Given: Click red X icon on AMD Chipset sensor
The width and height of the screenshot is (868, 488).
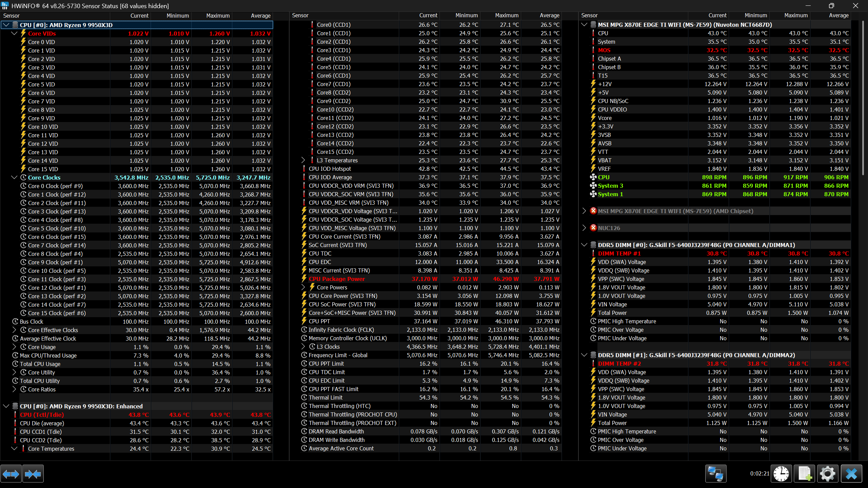Looking at the screenshot, I should point(593,211).
